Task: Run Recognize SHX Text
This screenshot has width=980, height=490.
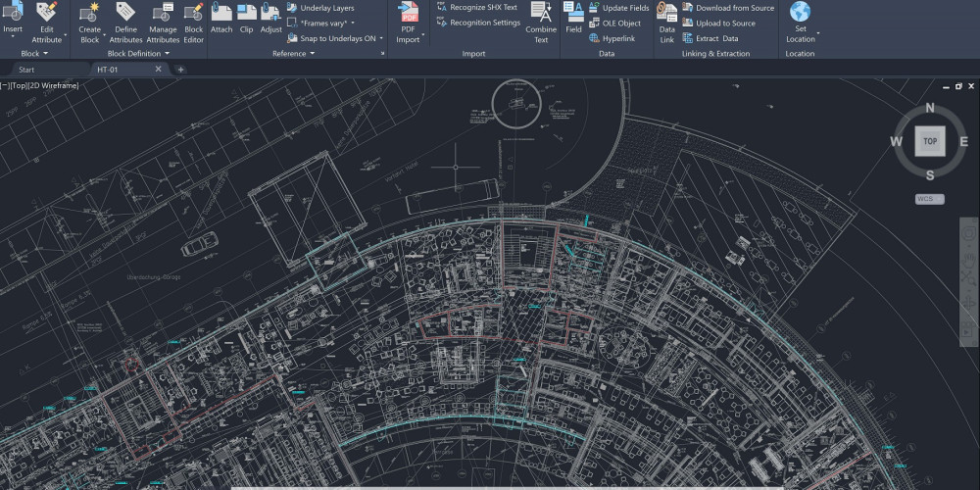Action: (x=477, y=8)
